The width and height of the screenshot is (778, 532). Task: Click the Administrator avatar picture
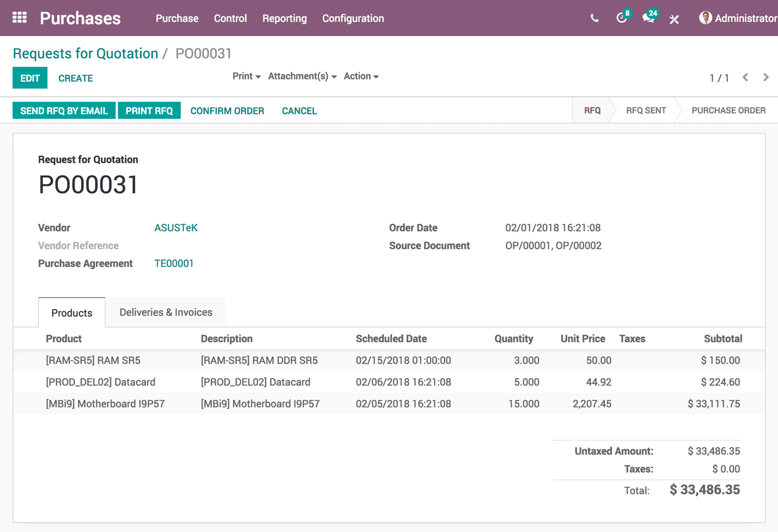(705, 18)
